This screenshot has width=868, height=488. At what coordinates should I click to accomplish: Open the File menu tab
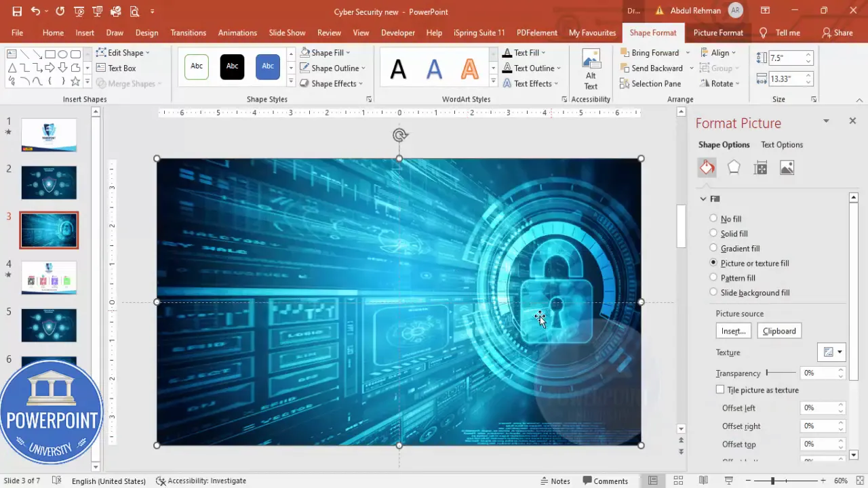pyautogui.click(x=17, y=33)
